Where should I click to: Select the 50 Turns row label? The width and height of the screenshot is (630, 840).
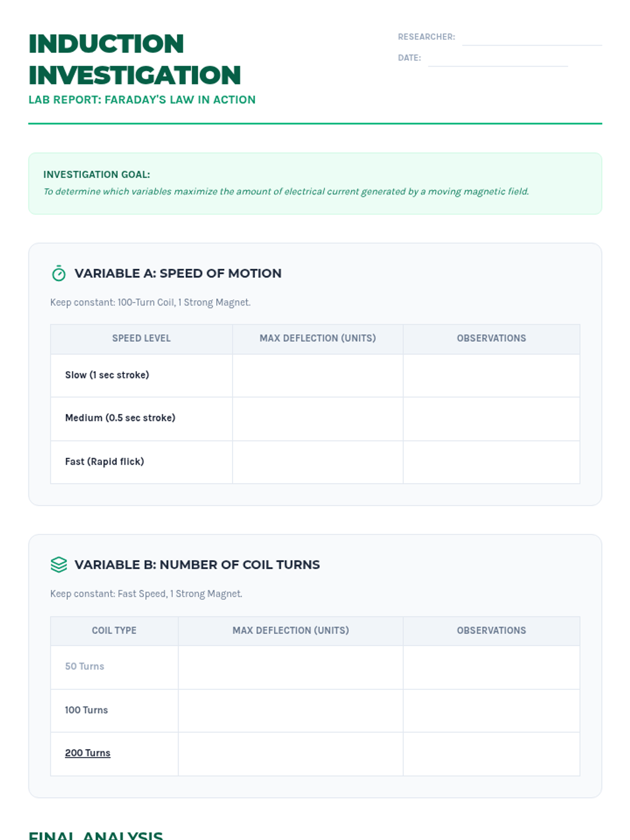point(85,666)
